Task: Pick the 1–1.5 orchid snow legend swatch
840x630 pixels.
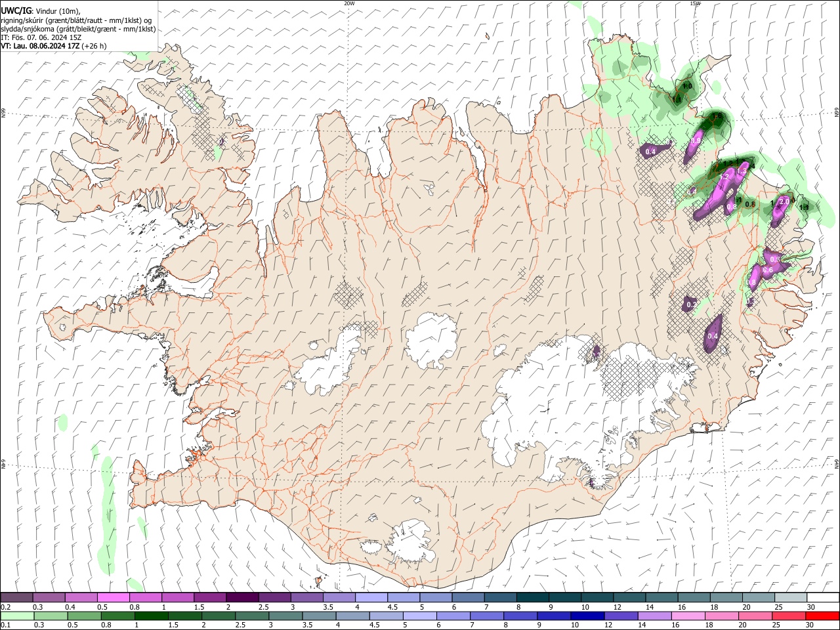Action: coord(177,597)
